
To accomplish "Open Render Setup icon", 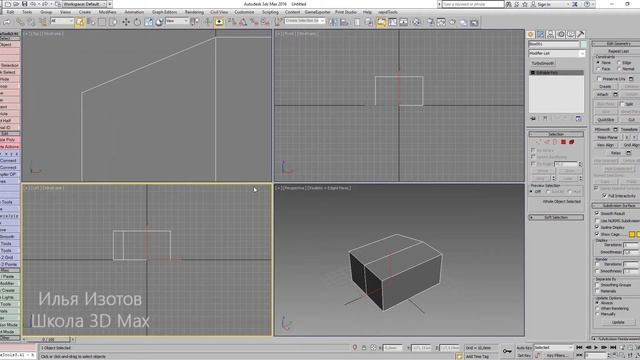I will pos(431,22).
